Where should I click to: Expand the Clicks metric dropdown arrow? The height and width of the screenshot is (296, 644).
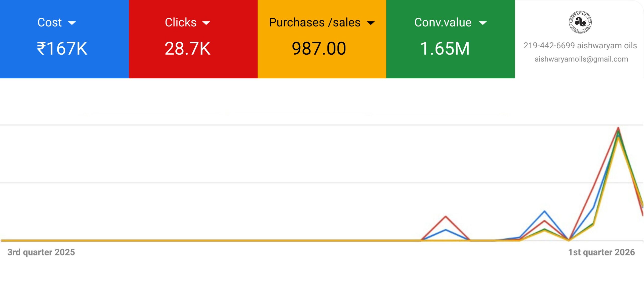pos(206,23)
